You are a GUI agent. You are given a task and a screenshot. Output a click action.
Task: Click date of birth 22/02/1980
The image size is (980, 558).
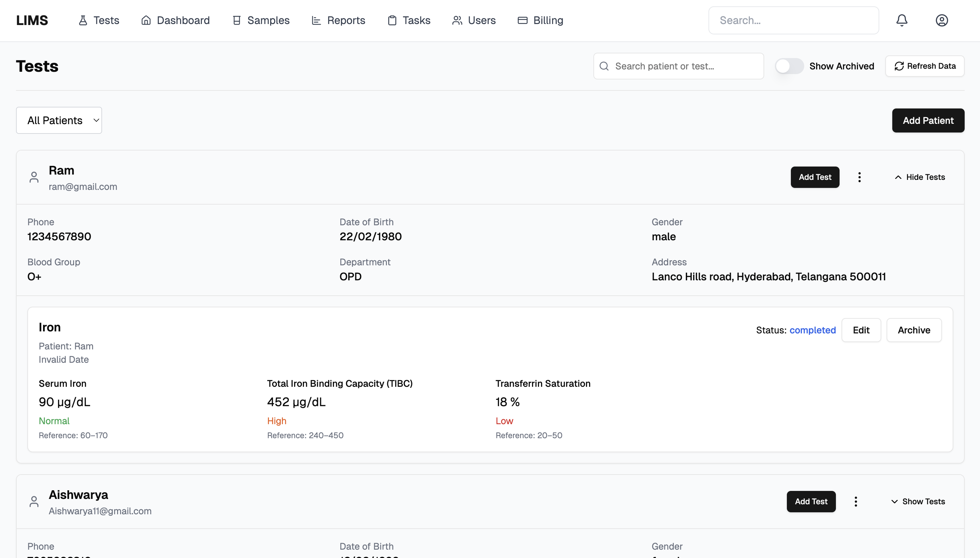point(370,237)
